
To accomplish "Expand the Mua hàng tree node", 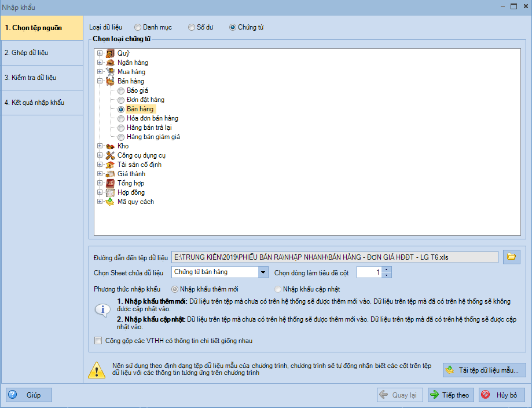I will tap(100, 71).
